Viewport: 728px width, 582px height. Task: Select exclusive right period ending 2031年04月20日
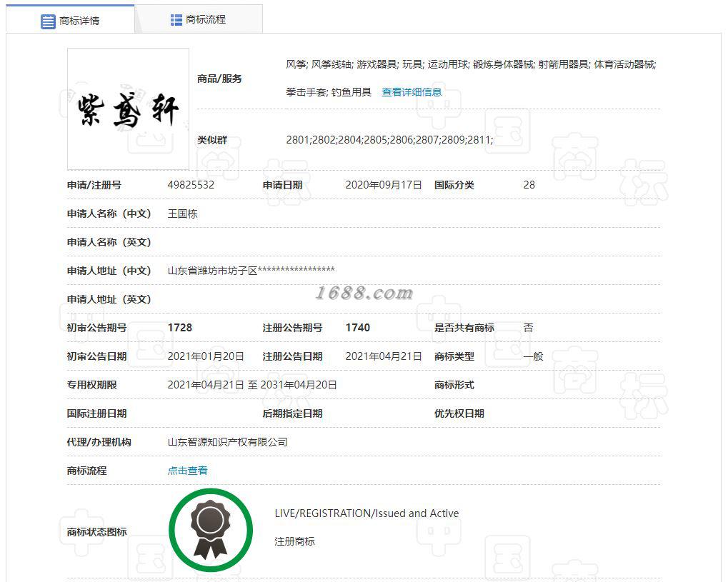point(299,385)
